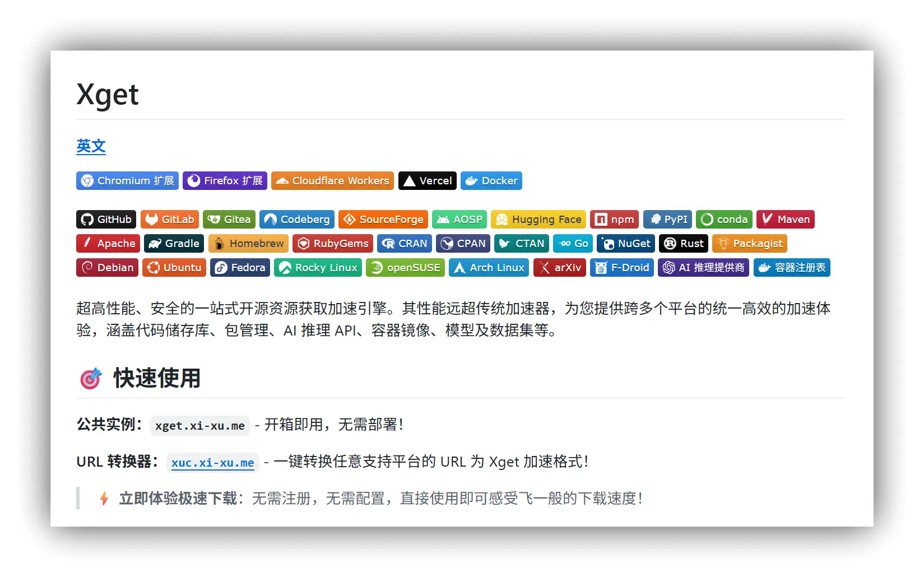This screenshot has height=577, width=924.
Task: Click the Chromium 扩展 badge
Action: (127, 181)
